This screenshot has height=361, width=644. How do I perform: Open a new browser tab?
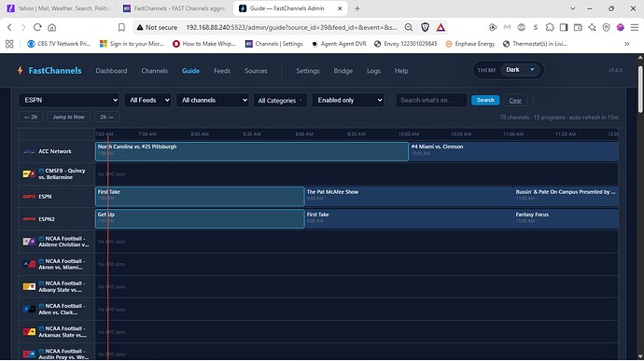tap(357, 8)
